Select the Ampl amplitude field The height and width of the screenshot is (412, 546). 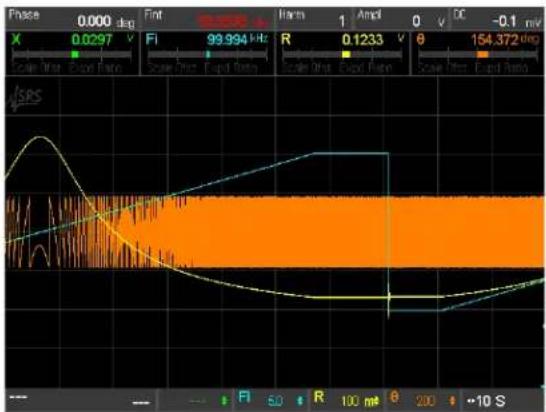402,20
